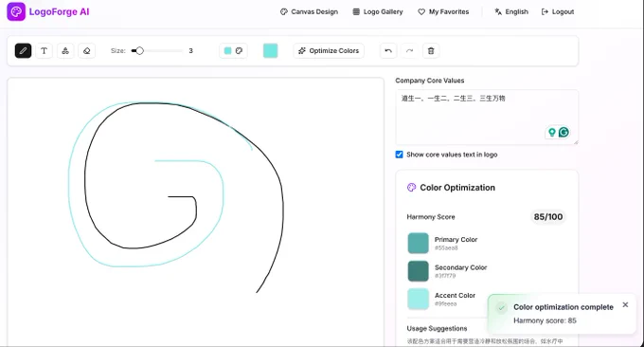Click the 85/100 harmony score badge
Viewport: 644px width, 347px height.
click(548, 217)
